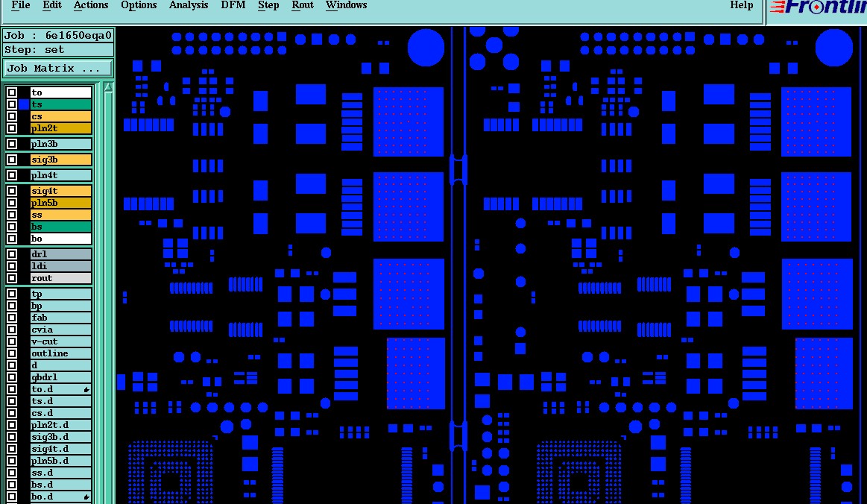Select the sig3b.d layer name

(61, 437)
